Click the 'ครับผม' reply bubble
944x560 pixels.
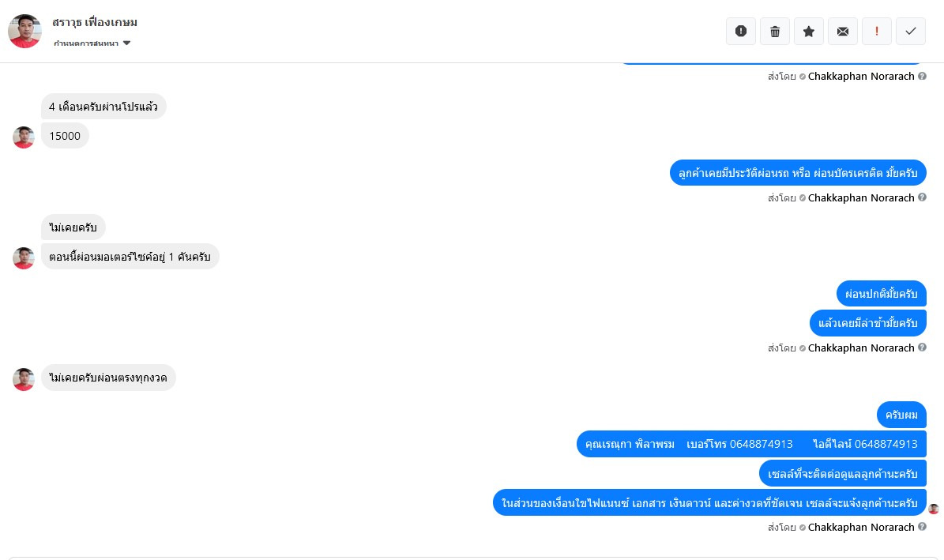[x=901, y=415]
